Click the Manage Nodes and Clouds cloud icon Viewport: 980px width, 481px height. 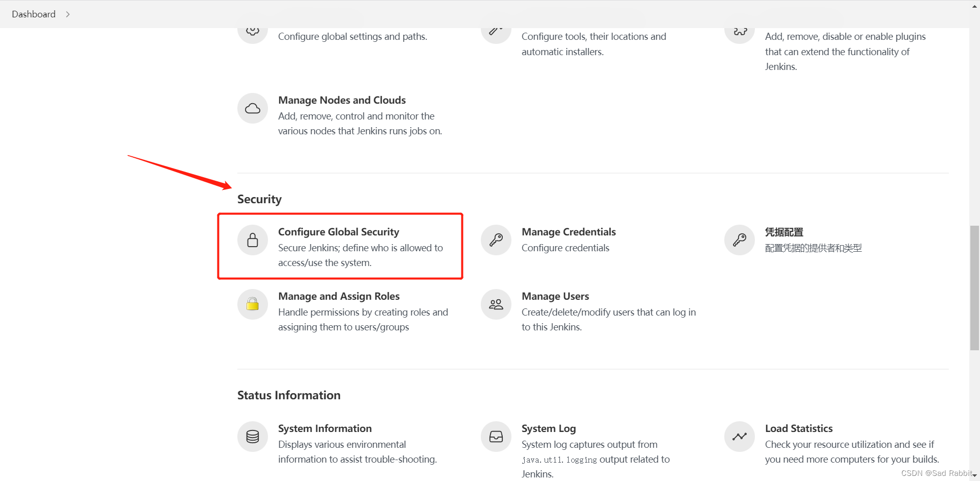pos(253,108)
